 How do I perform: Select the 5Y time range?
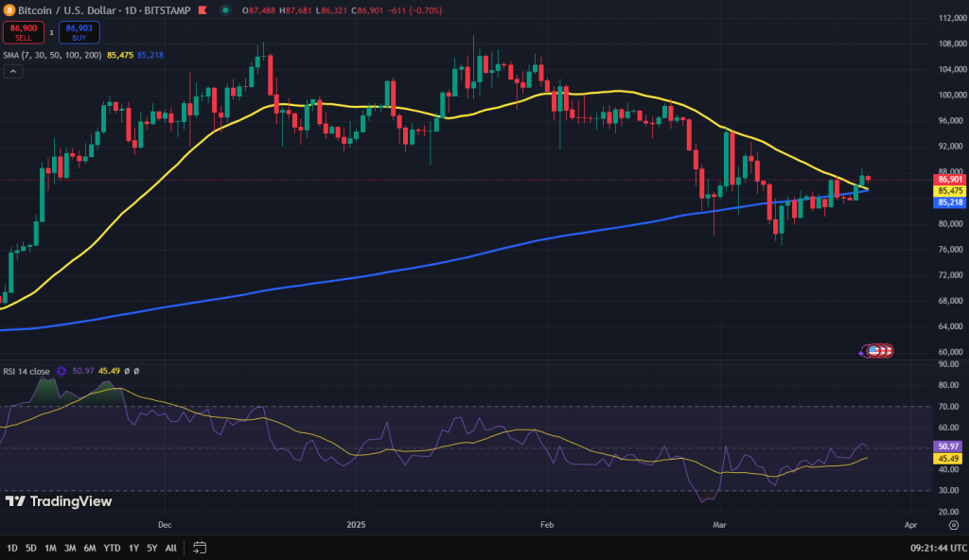152,548
